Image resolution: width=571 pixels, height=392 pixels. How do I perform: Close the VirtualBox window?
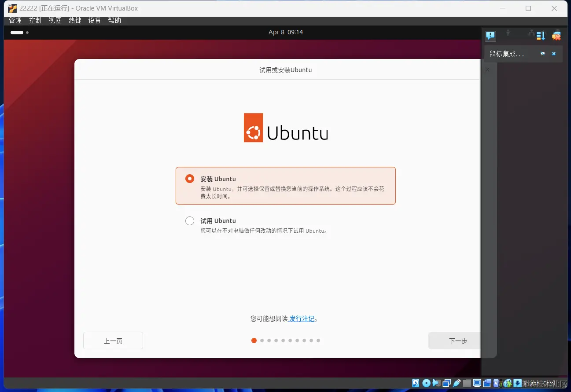click(555, 8)
